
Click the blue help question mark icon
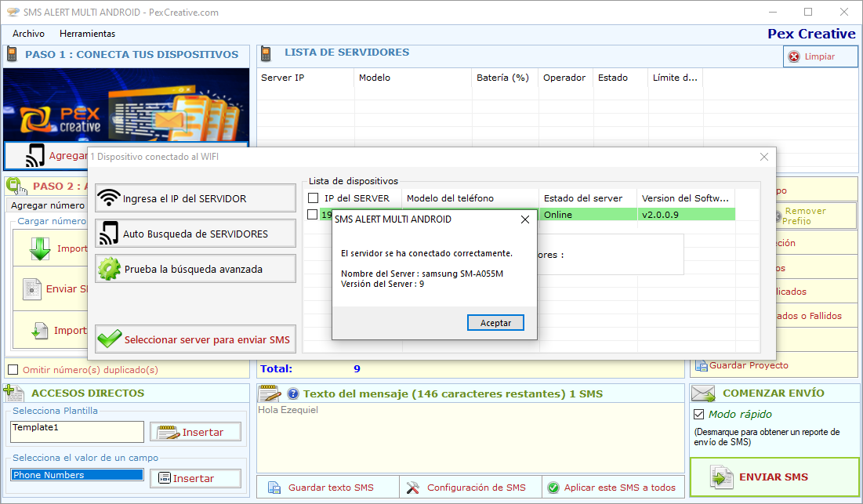293,393
